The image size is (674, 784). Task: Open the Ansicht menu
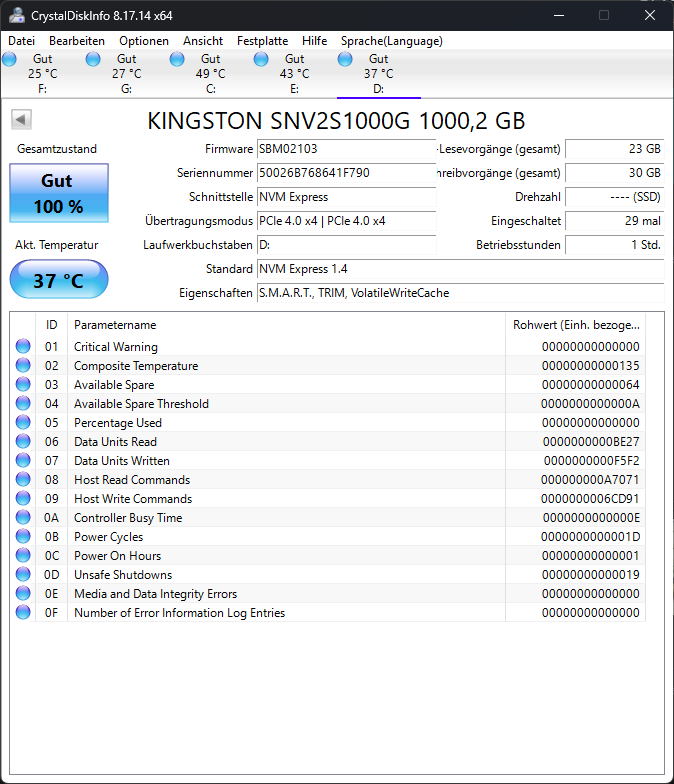point(203,41)
